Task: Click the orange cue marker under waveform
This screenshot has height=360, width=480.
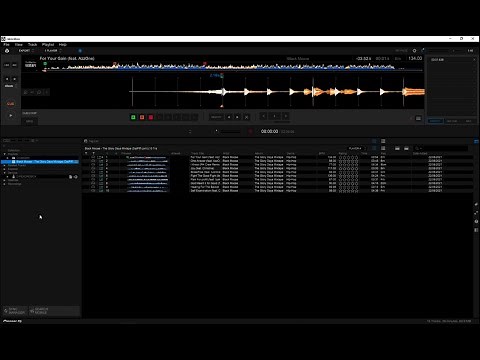Action: [x=222, y=106]
